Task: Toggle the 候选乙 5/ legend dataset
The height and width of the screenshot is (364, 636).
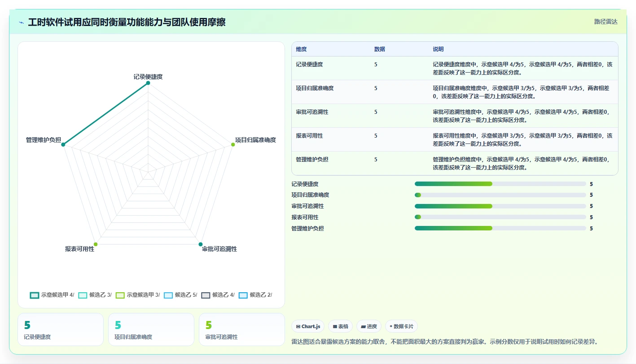Action: pos(180,295)
